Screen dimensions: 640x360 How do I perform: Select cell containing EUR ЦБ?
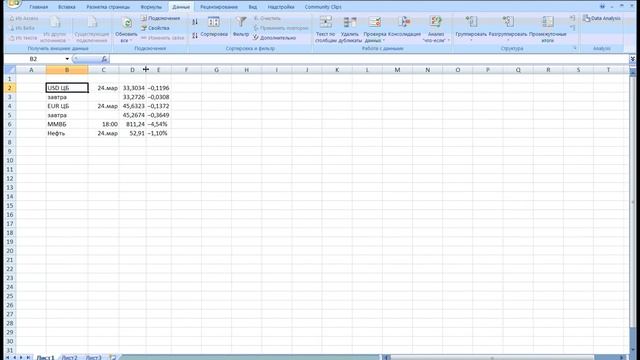tap(67, 106)
